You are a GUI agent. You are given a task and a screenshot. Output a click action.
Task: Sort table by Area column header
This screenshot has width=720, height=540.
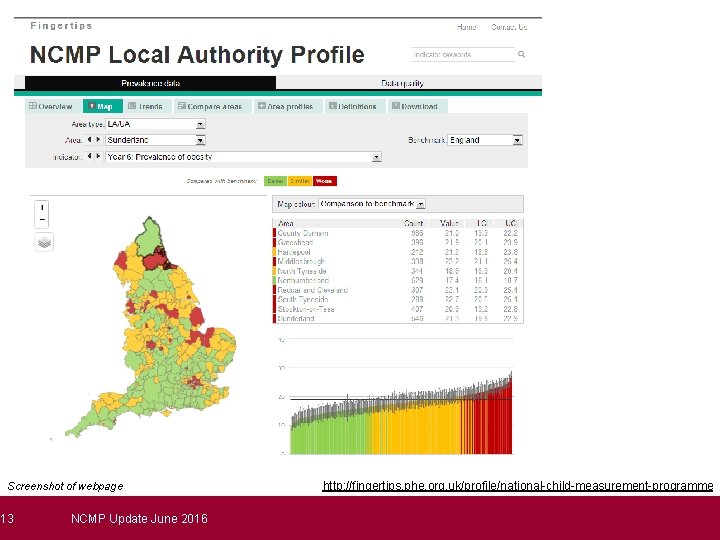pos(286,223)
